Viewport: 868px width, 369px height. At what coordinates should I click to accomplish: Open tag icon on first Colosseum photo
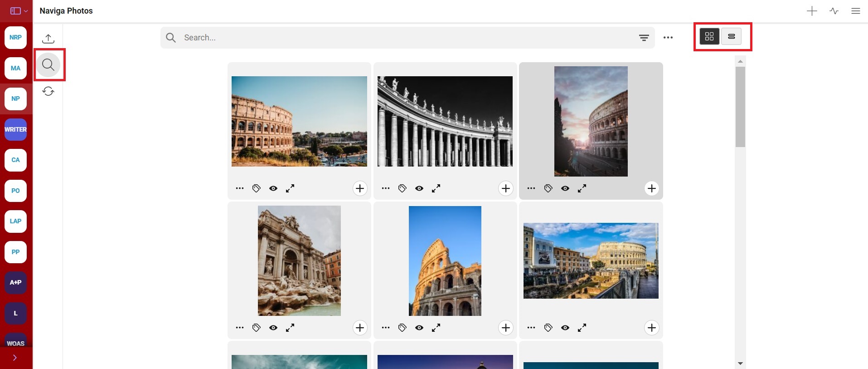point(257,188)
